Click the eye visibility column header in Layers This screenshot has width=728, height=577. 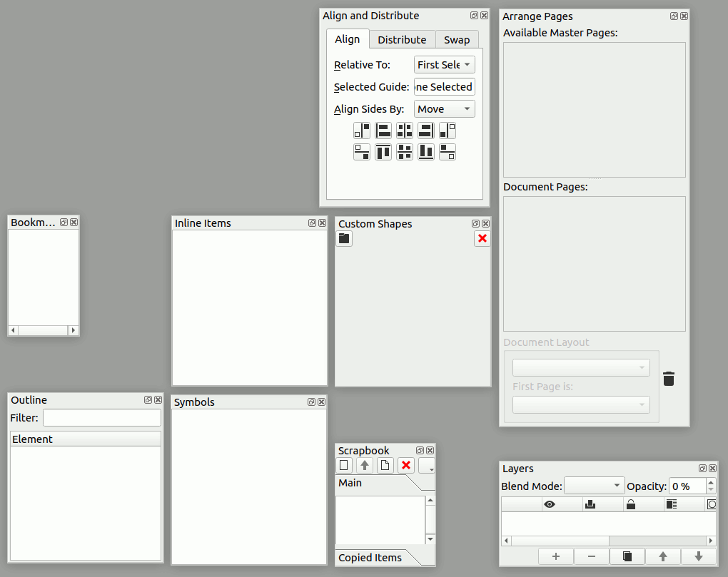550,505
